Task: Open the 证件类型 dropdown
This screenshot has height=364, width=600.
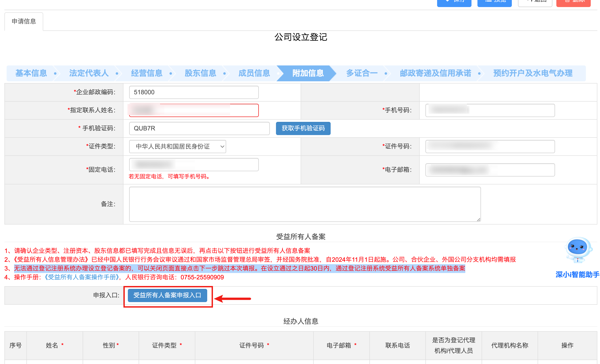Action: [177, 146]
